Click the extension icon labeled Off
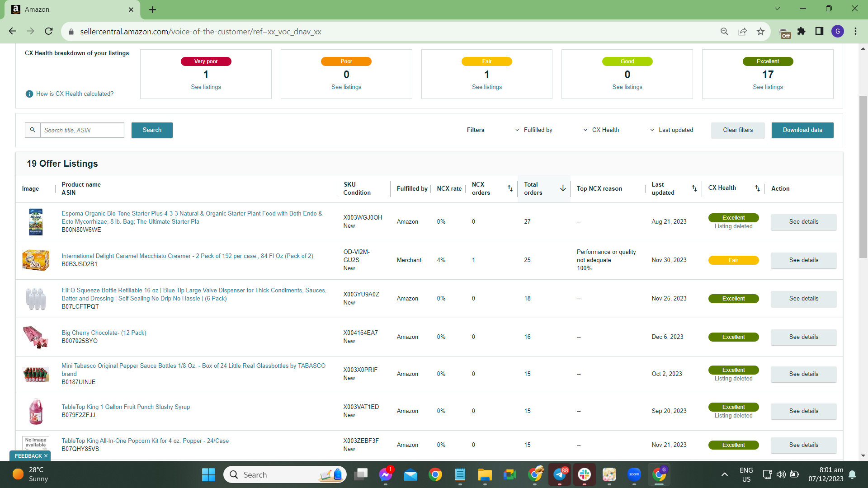868x488 pixels. (x=785, y=33)
